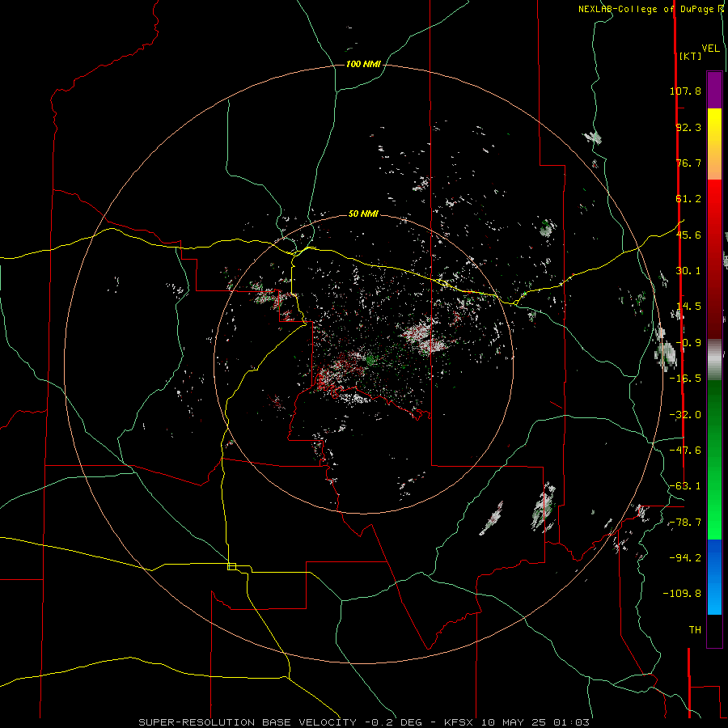Pick the green segment of velocity scale
This screenshot has height=728, width=728.
(714, 459)
